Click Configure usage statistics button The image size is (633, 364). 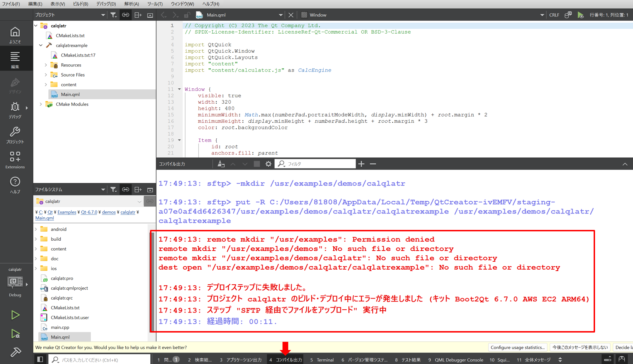tap(517, 348)
